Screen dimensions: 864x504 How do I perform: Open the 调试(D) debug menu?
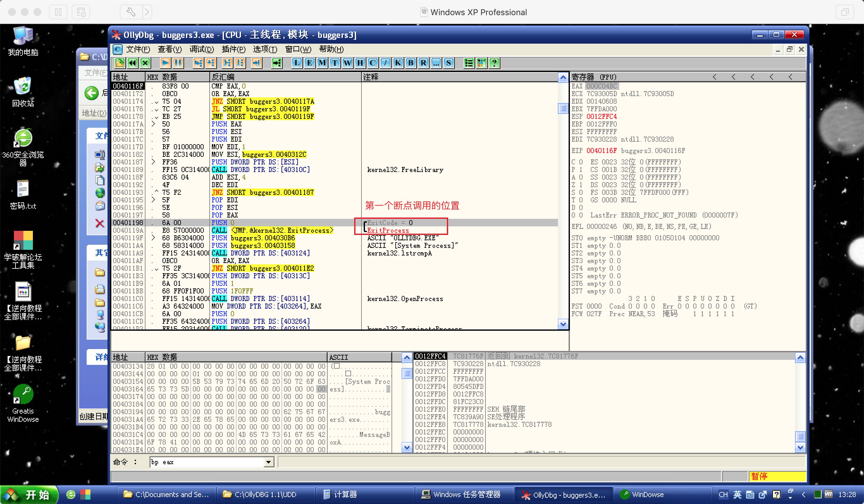(201, 49)
